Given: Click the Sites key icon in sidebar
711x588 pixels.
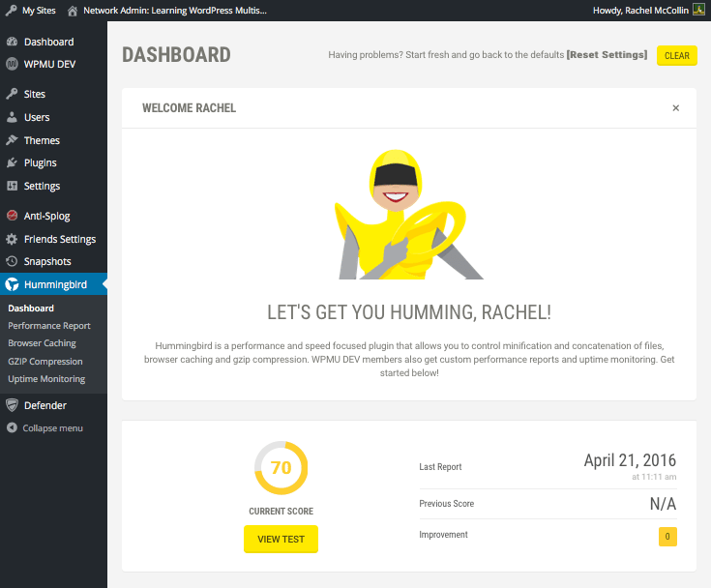Looking at the screenshot, I should 13,94.
